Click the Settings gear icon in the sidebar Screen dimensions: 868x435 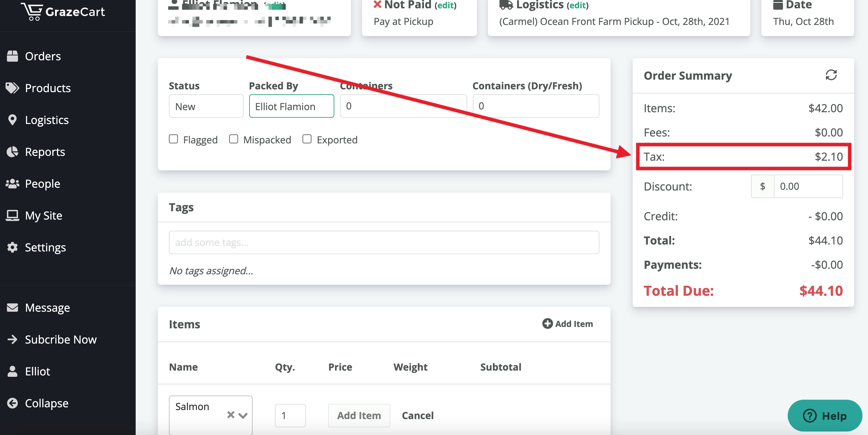pyautogui.click(x=12, y=247)
